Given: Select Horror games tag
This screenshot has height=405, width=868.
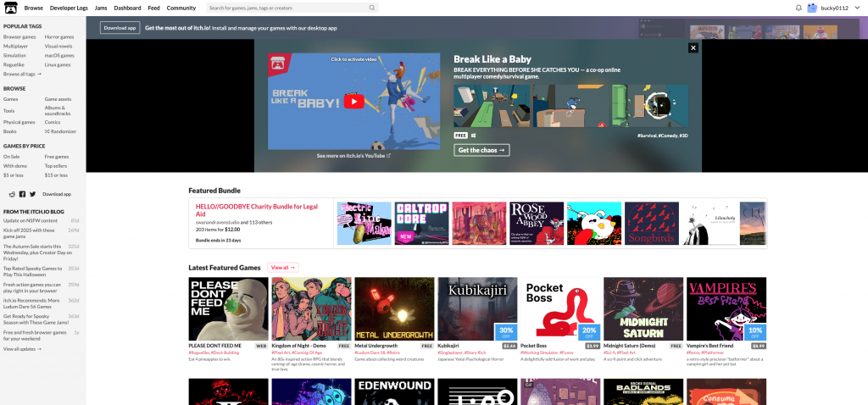Looking at the screenshot, I should coord(59,37).
